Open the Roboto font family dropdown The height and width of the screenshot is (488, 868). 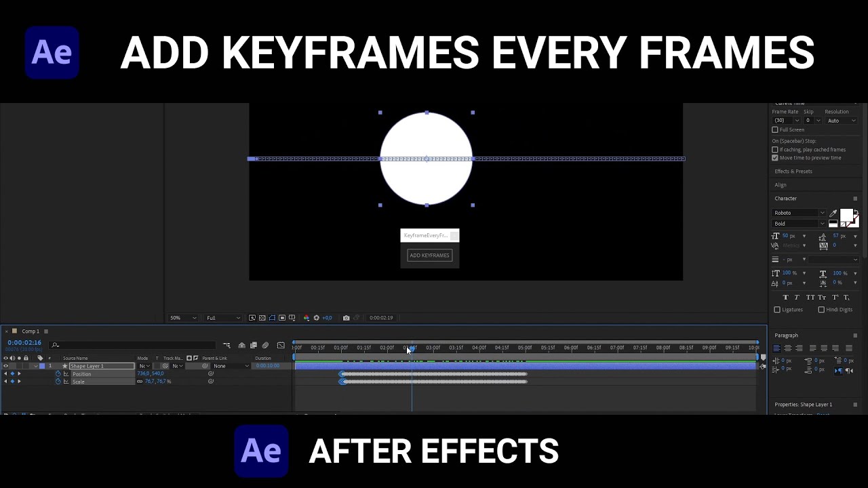click(x=799, y=213)
